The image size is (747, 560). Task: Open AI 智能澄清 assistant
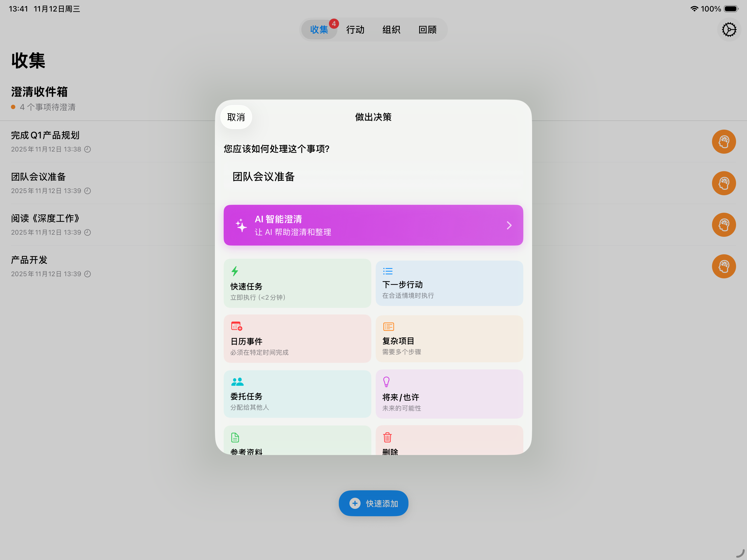[x=373, y=225]
